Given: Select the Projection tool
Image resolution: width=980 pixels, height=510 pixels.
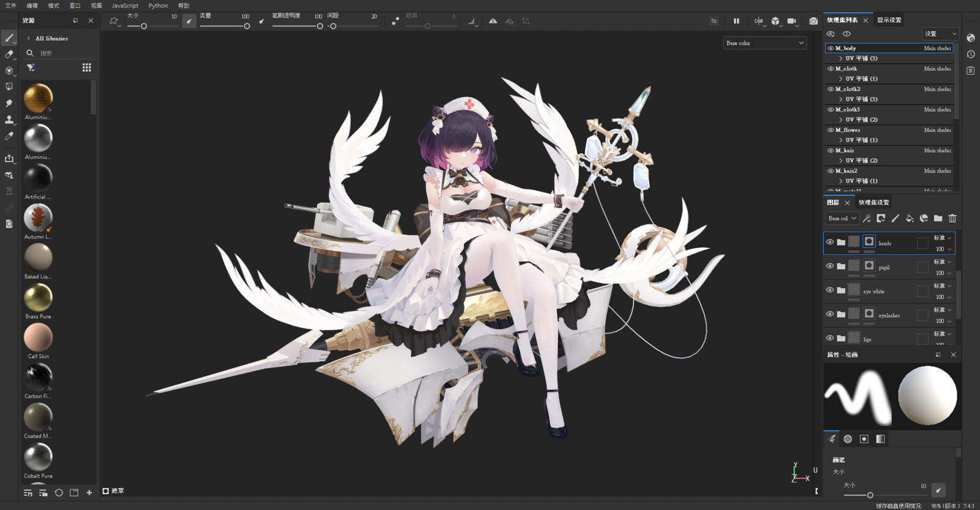Looking at the screenshot, I should [9, 70].
